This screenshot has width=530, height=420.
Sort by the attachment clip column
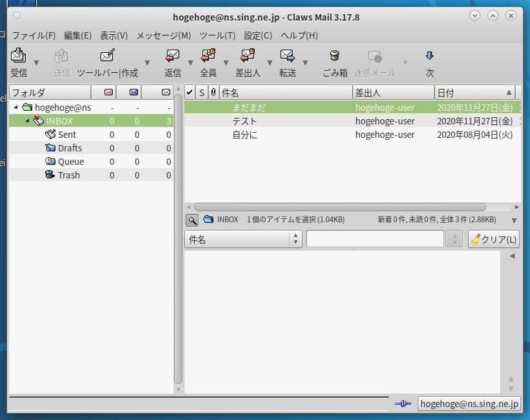(213, 92)
